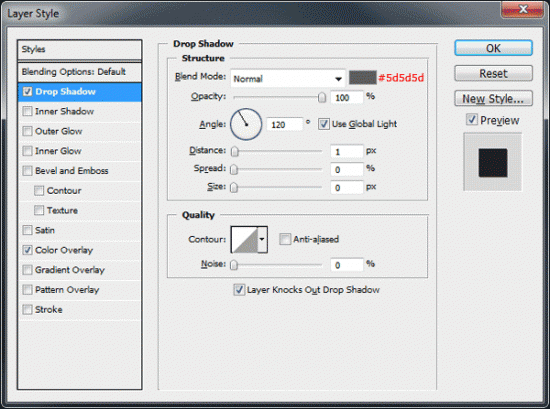
Task: Enable the Inner Shadow checkbox
Action: pos(27,111)
